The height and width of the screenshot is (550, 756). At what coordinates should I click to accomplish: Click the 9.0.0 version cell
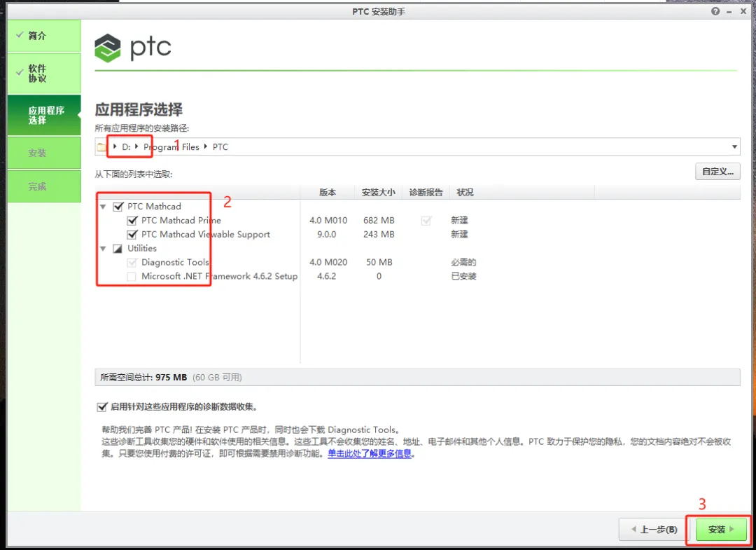327,235
